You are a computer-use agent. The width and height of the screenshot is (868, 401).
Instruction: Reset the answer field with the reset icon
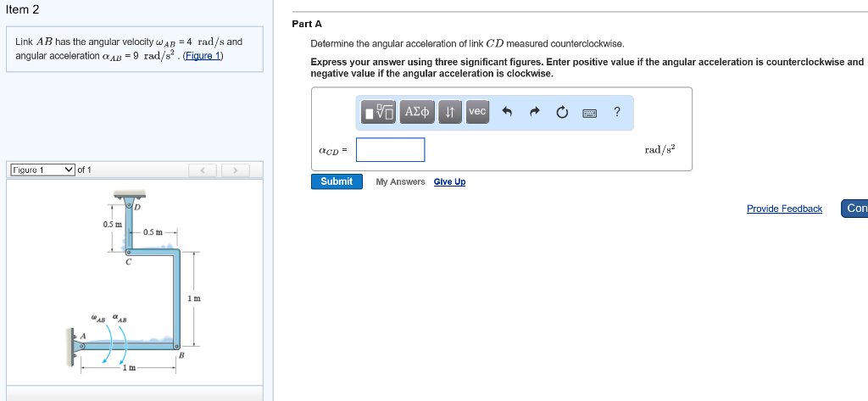(561, 113)
